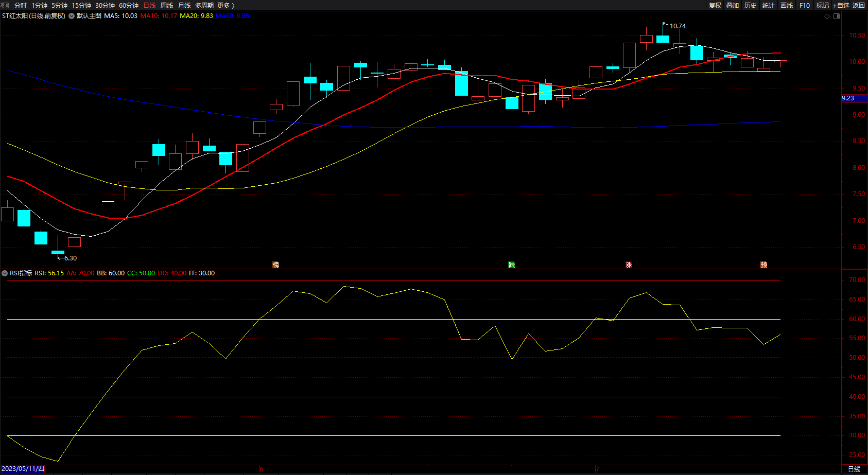
Task: Click the red 涨 event marker
Action: pyautogui.click(x=629, y=265)
